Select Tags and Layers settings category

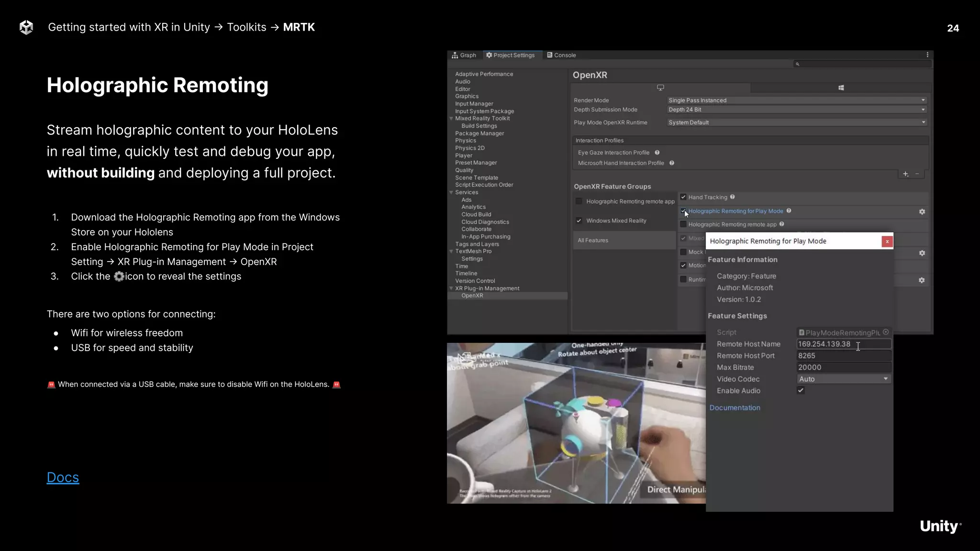(477, 244)
